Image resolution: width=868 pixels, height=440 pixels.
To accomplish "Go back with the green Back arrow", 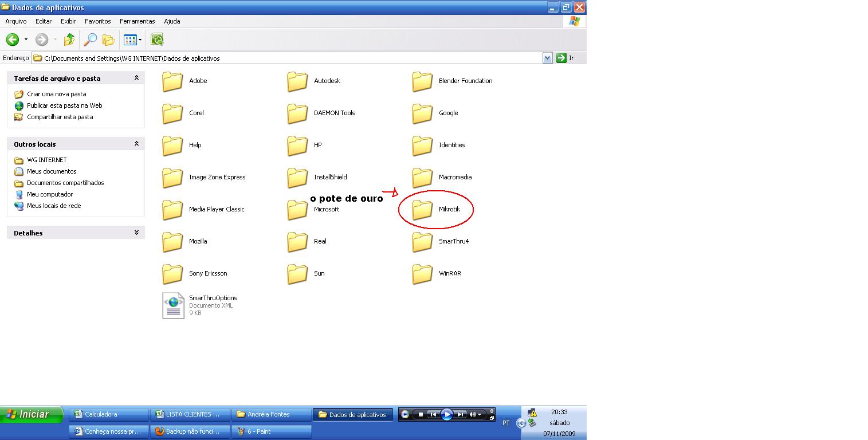I will coord(12,40).
